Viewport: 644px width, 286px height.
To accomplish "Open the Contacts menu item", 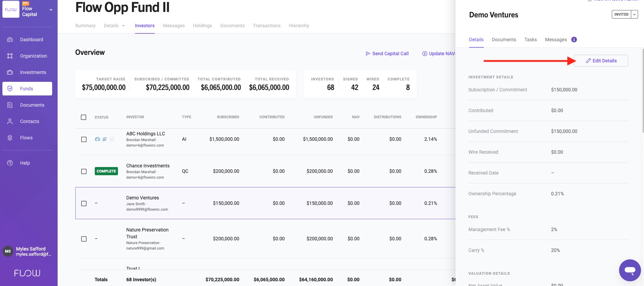I will 27,121.
